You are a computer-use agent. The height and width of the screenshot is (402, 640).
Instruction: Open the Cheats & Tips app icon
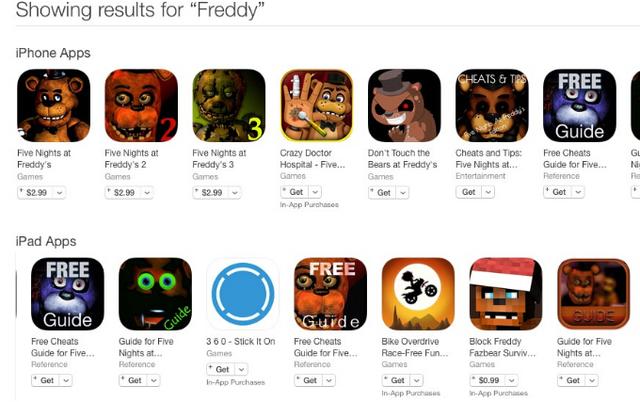click(x=492, y=106)
